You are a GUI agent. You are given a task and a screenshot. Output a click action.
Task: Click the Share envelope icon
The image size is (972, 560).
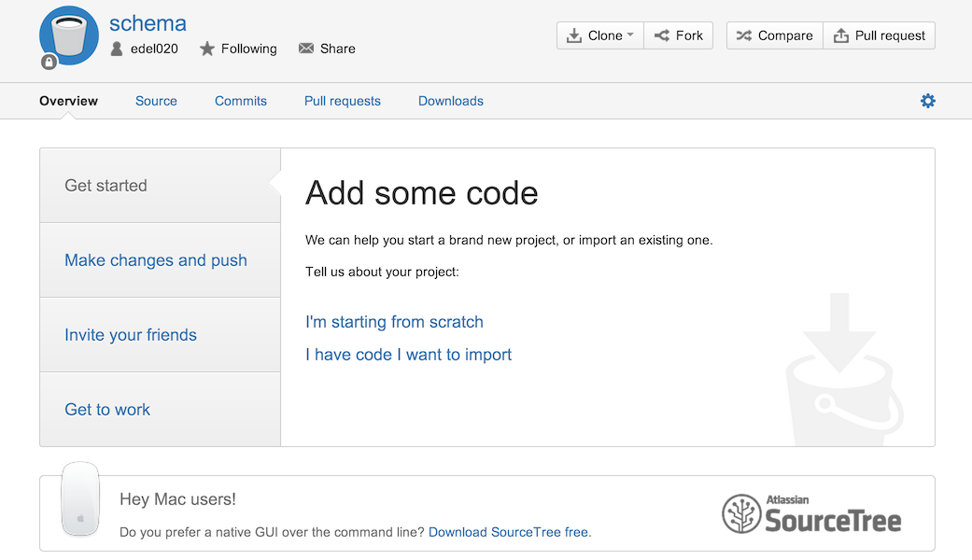(x=306, y=49)
